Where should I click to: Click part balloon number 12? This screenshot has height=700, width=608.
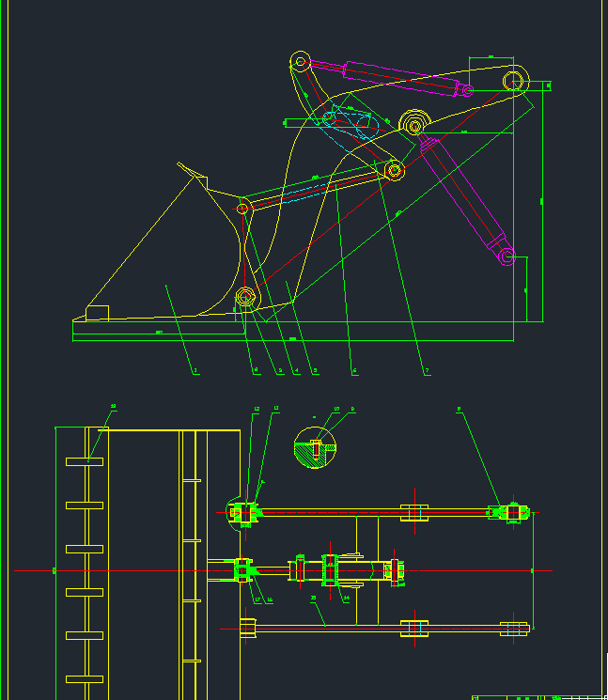pos(257,409)
